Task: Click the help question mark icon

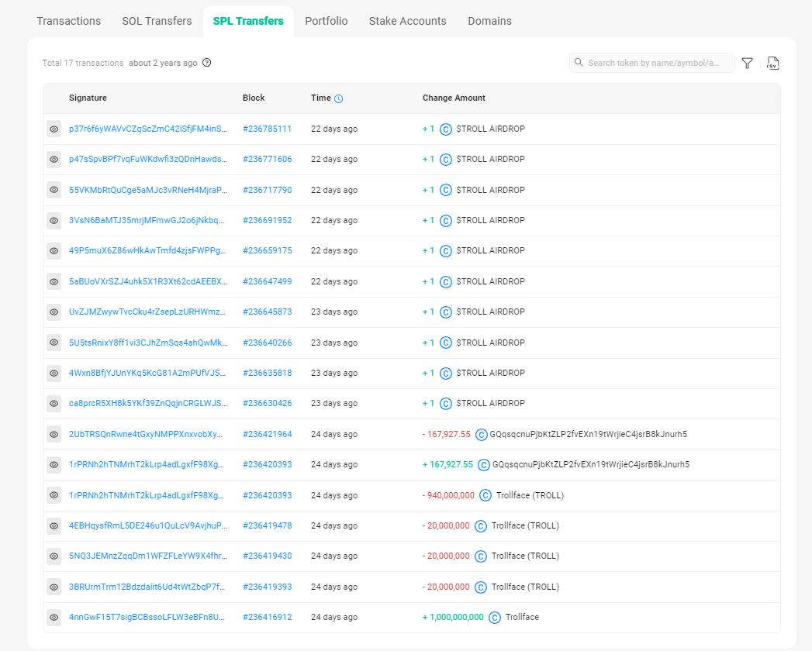Action: [206, 63]
